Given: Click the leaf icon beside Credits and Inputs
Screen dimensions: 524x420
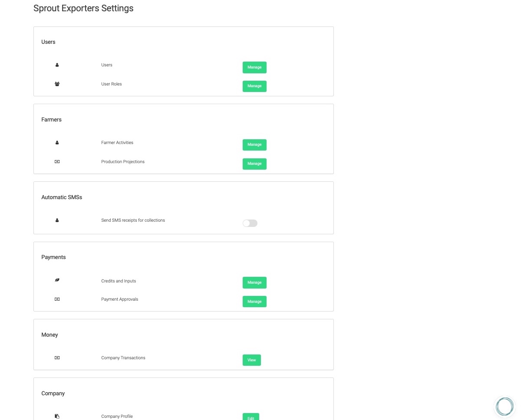Looking at the screenshot, I should coord(57,280).
